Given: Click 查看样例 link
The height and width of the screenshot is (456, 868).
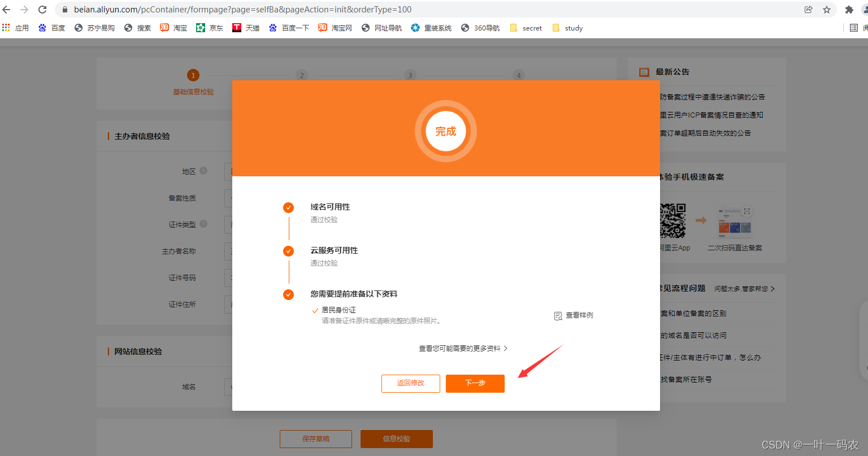Looking at the screenshot, I should pyautogui.click(x=580, y=315).
